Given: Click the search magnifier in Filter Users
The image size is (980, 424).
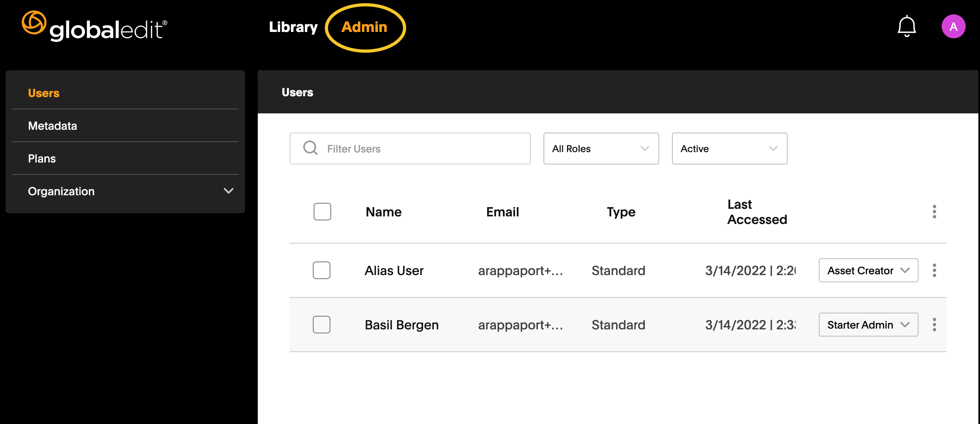Looking at the screenshot, I should pos(310,148).
